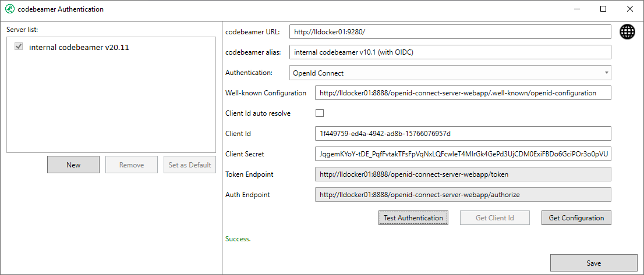Click the Get Configuration button
Screen dimensions: 644x275
(x=576, y=217)
